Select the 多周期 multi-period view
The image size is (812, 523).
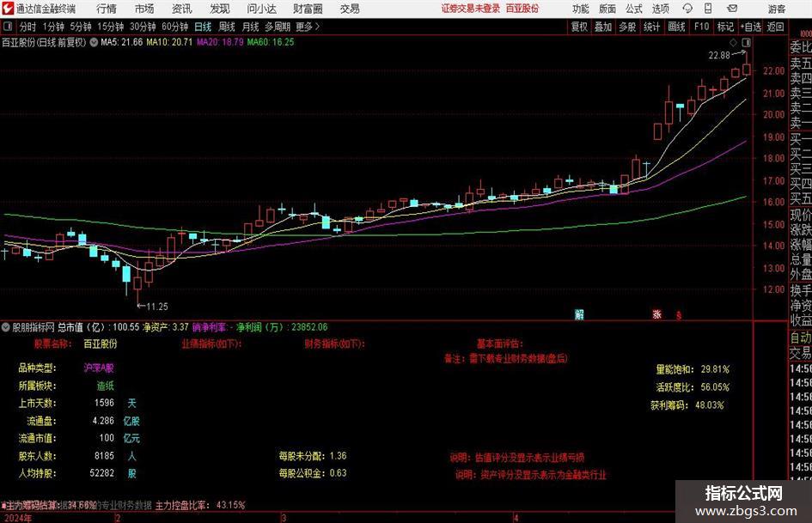click(278, 27)
